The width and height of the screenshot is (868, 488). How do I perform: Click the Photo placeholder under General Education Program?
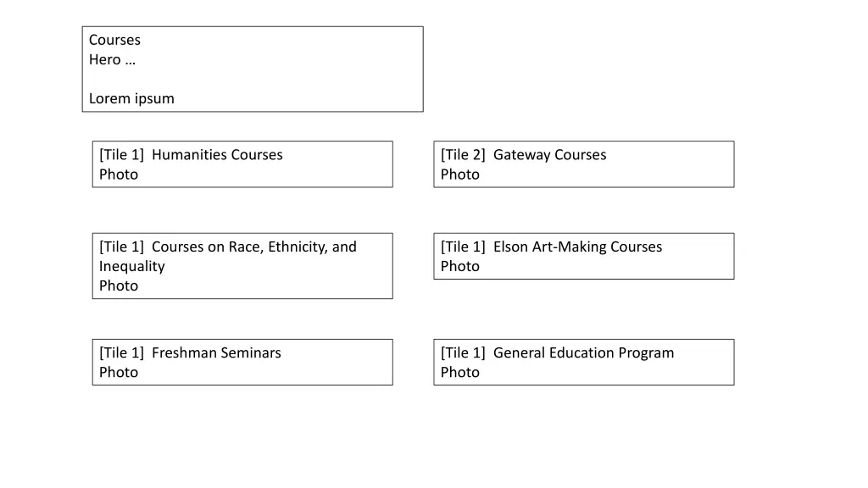pos(460,373)
